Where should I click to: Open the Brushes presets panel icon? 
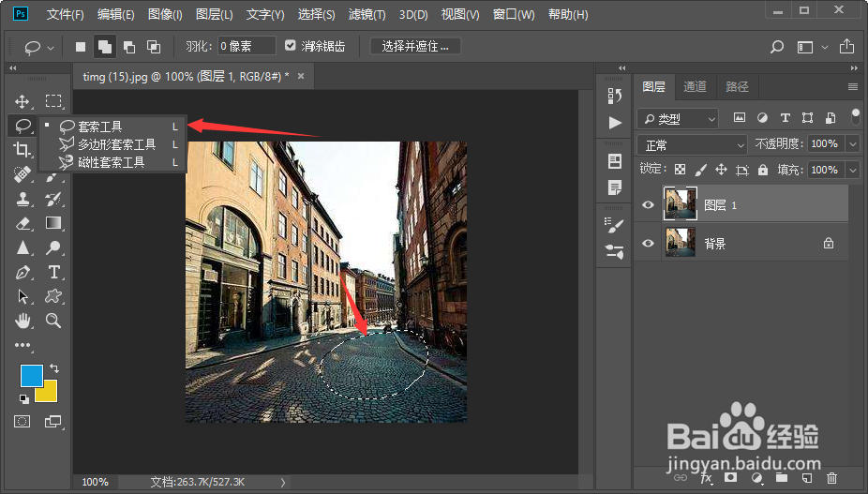point(615,251)
